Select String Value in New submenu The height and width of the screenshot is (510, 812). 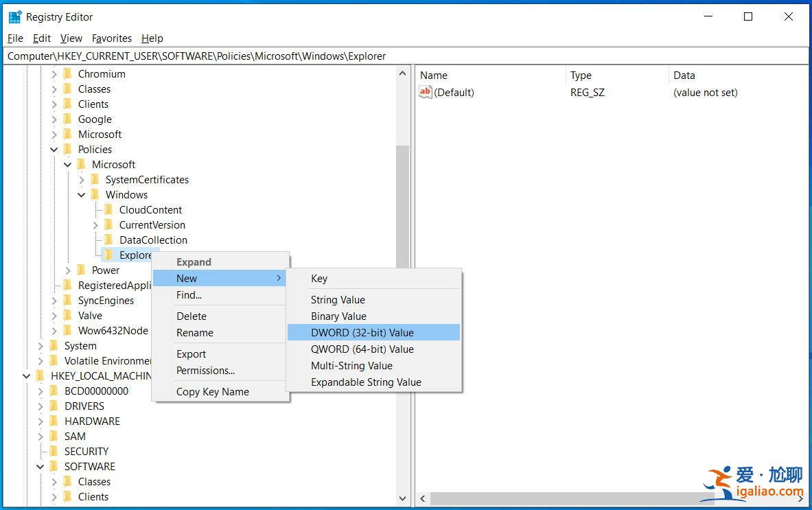point(338,300)
